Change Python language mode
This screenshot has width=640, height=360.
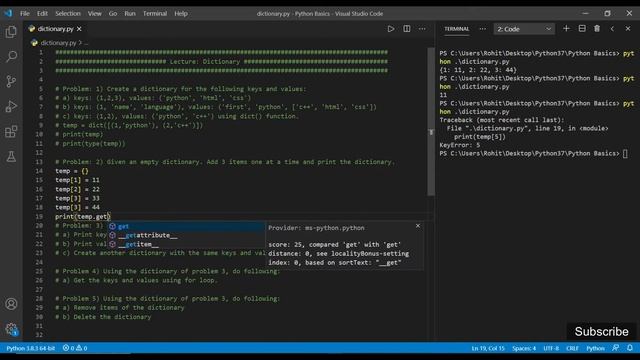(x=596, y=348)
